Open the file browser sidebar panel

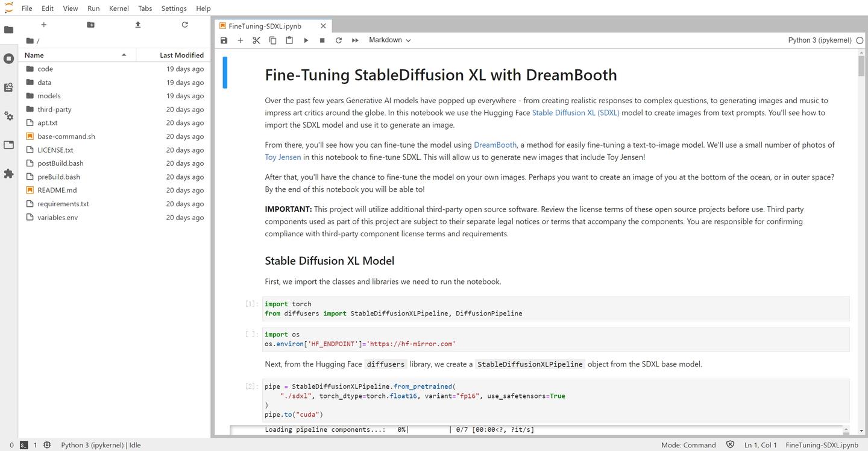coord(8,28)
